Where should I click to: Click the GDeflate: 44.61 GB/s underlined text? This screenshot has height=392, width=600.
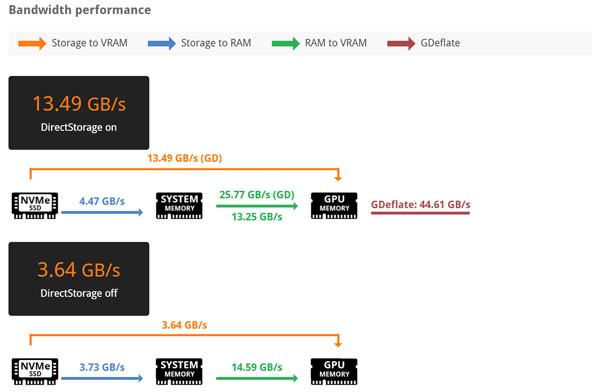coord(420,206)
